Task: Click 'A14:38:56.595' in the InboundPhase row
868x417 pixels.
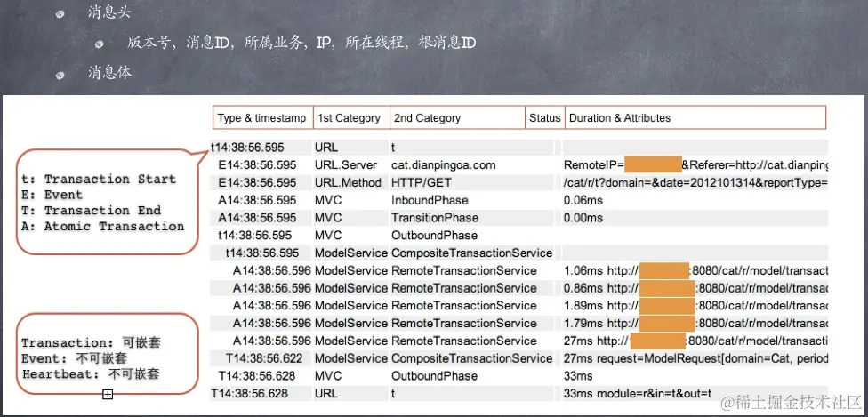Action: tap(257, 200)
